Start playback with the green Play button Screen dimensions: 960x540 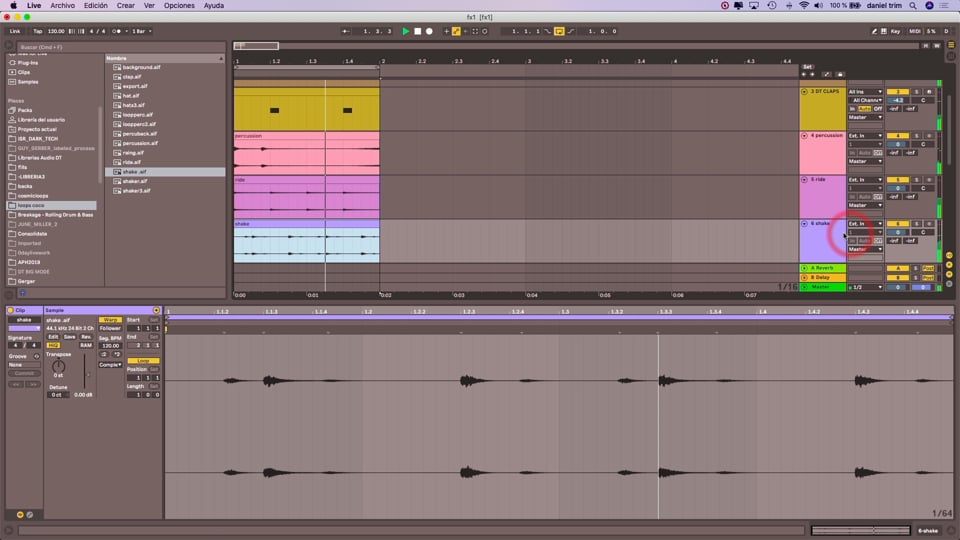coord(405,31)
